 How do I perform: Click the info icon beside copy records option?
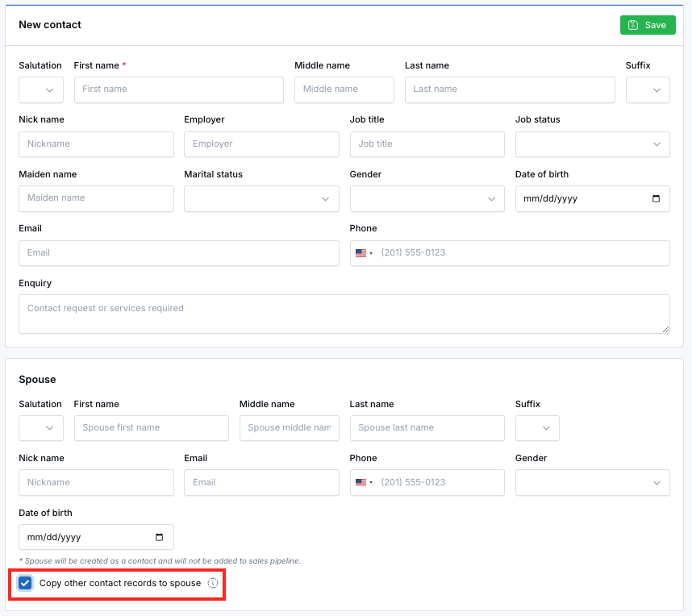click(x=213, y=583)
